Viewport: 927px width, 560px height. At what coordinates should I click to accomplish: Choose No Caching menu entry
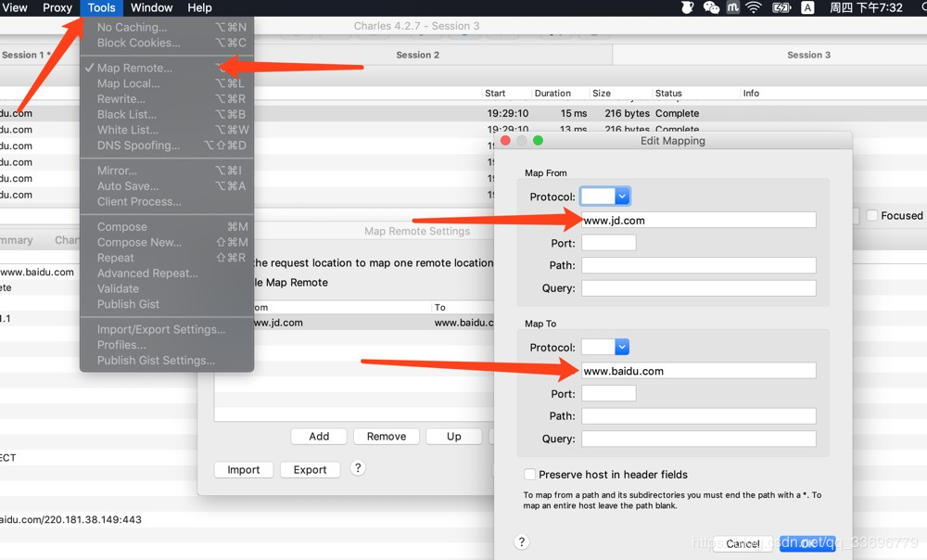point(167,27)
